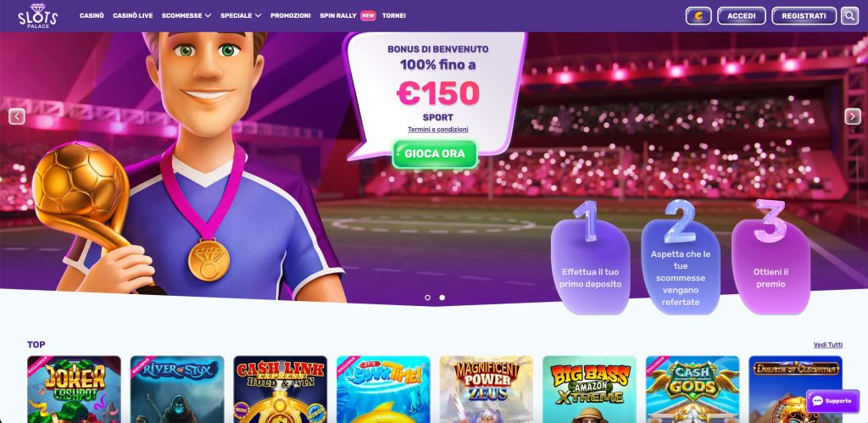Show previous banner with left arrow
The height and width of the screenshot is (423, 868).
[x=17, y=116]
